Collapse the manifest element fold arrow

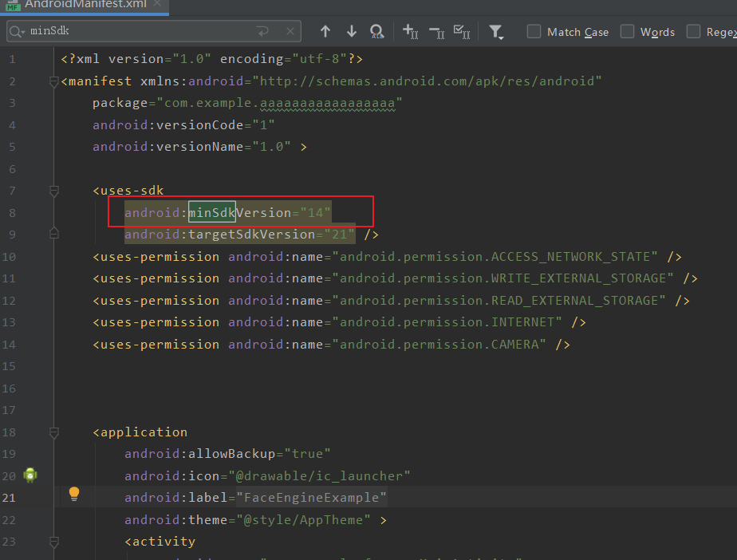point(53,81)
